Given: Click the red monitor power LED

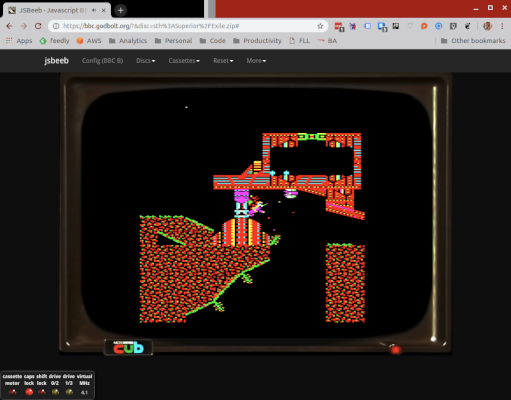Looking at the screenshot, I should tap(395, 350).
